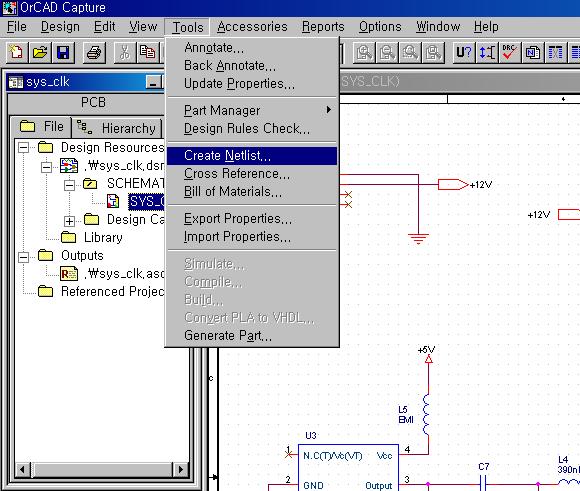Open the Edit menu
Viewport: 580px width, 491px height.
click(104, 27)
